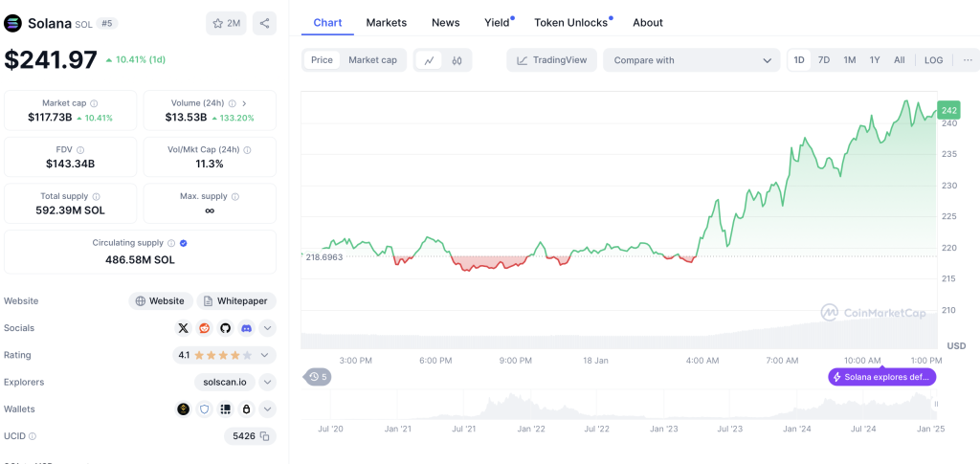Open the Compare with dropdown

(x=691, y=60)
